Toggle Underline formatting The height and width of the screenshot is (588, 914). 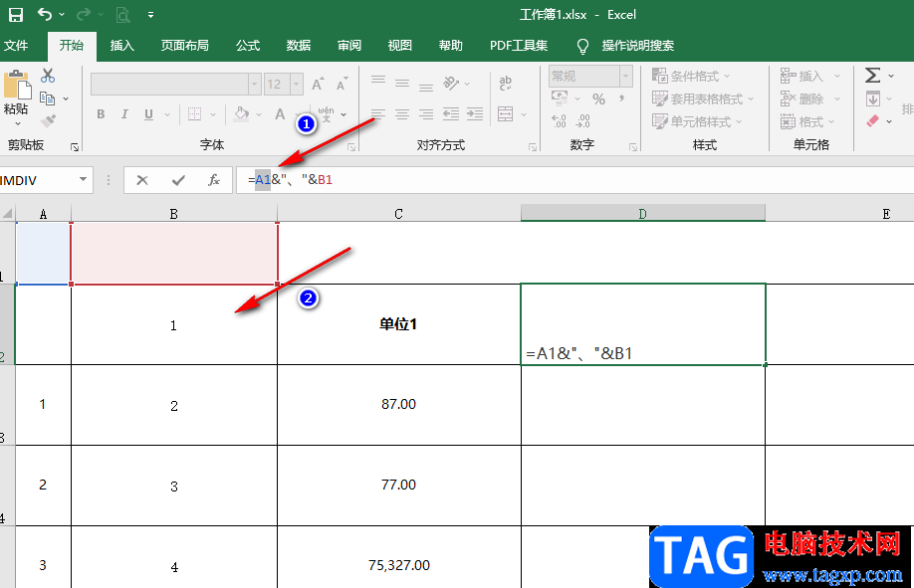148,114
